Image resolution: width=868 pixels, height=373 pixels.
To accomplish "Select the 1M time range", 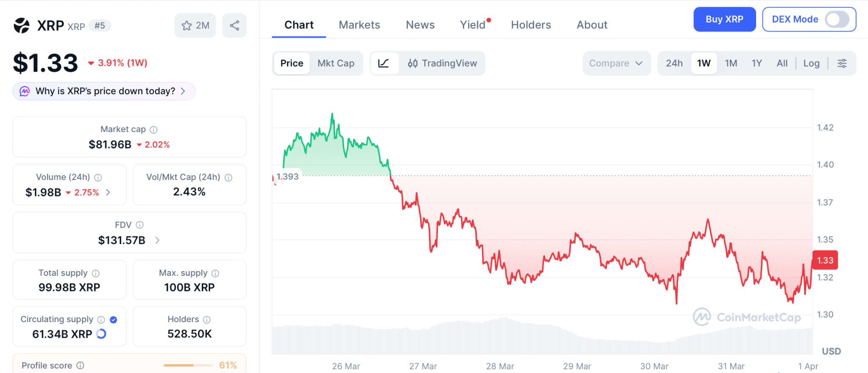I will [731, 63].
